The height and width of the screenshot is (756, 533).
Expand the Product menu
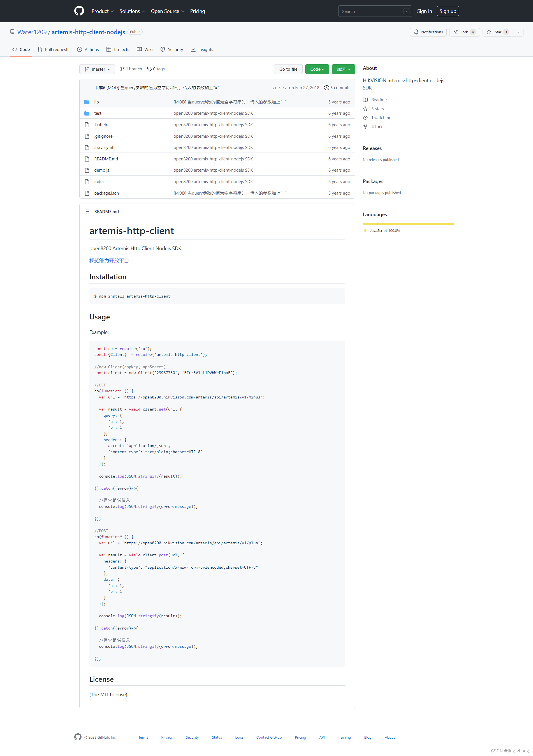102,11
